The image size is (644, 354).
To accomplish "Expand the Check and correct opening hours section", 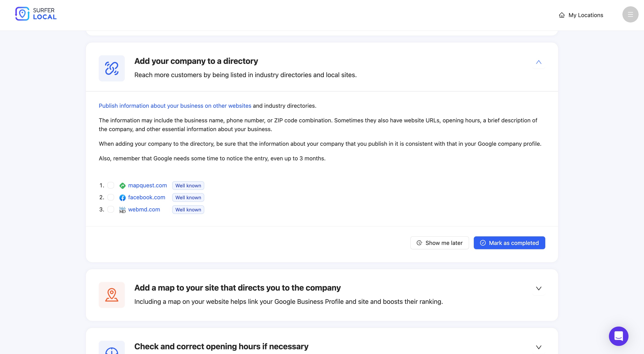I will (539, 347).
